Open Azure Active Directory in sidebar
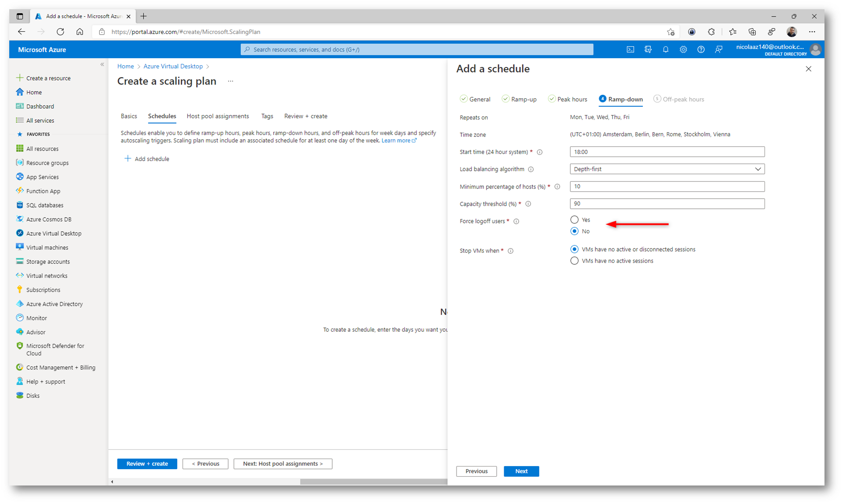Image resolution: width=843 pixels, height=504 pixels. click(54, 304)
